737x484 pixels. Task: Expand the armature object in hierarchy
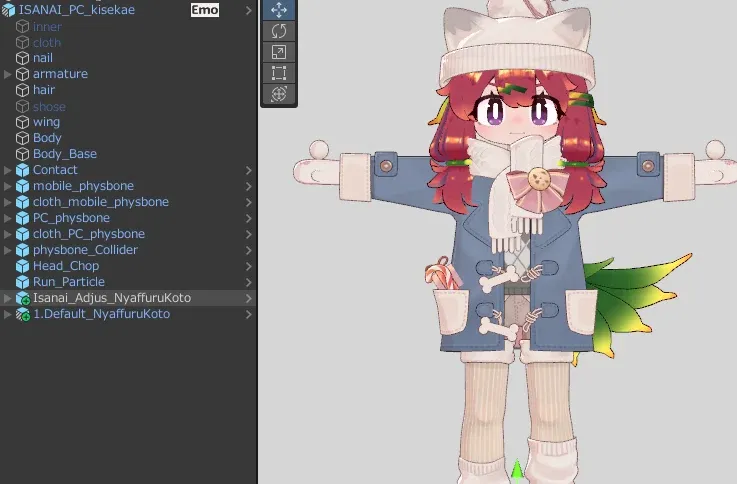[8, 74]
